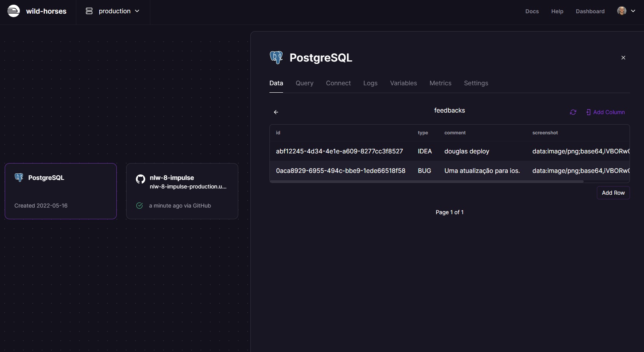Click the GitHub icon on nlw-8-impulse card
The image size is (644, 352).
point(141,179)
